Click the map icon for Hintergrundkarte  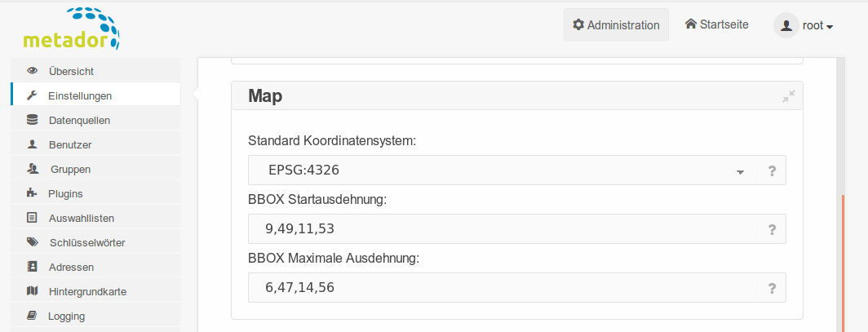[32, 291]
